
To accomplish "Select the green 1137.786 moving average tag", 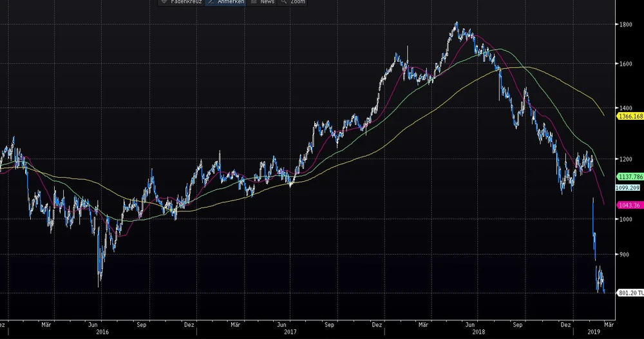I will (630, 176).
